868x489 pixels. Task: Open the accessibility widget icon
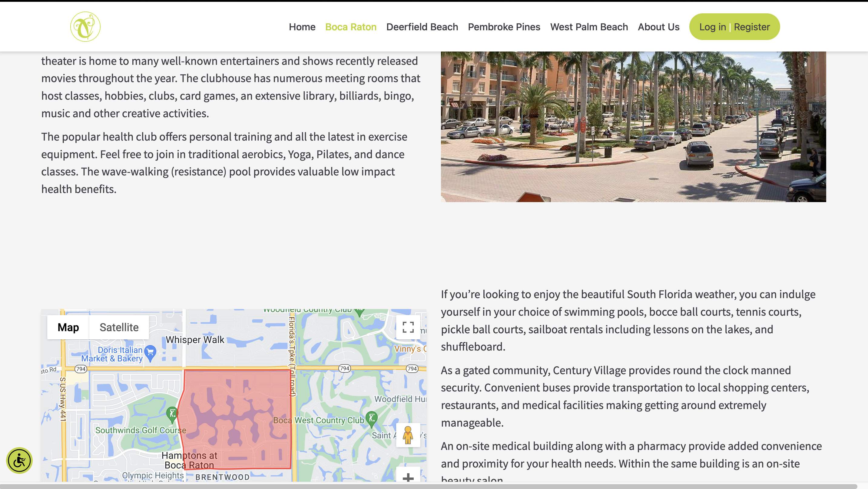19,460
